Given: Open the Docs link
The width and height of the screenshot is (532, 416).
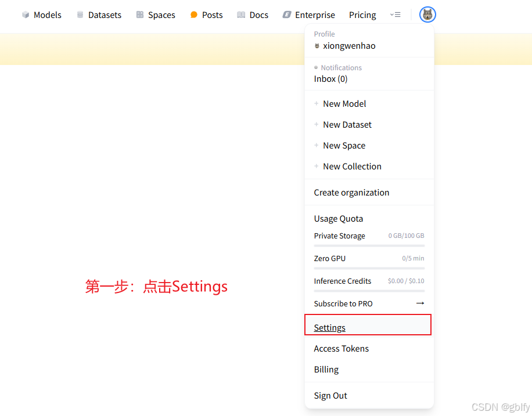Looking at the screenshot, I should (259, 15).
